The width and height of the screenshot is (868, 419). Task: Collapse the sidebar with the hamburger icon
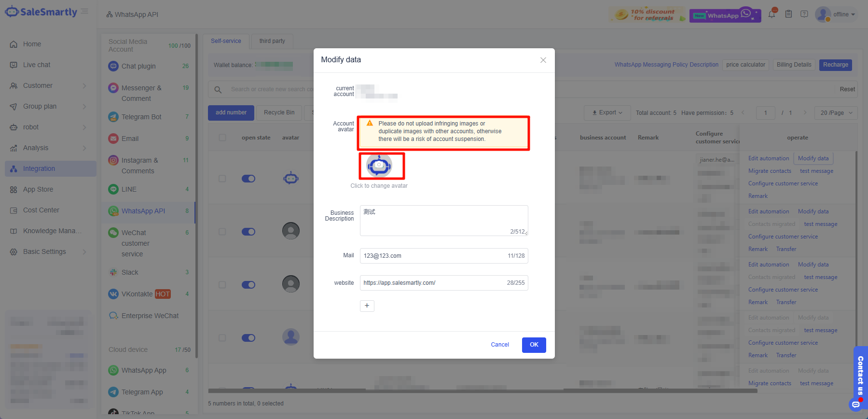click(84, 12)
